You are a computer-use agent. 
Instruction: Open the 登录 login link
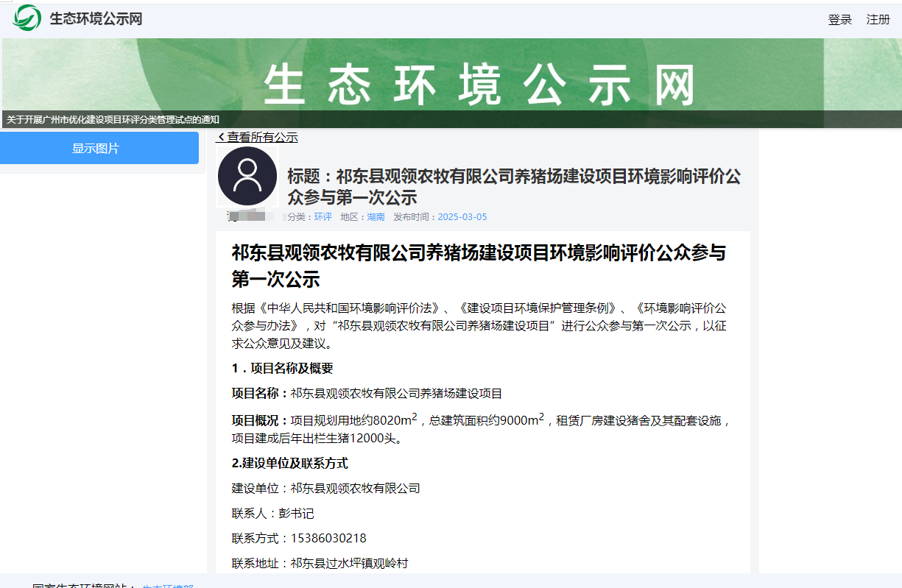[x=839, y=20]
